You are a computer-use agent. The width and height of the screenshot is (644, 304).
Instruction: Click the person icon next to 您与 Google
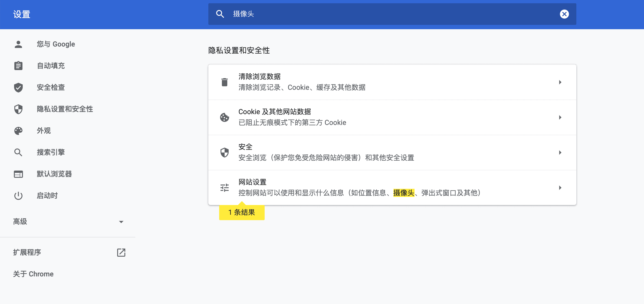pyautogui.click(x=18, y=44)
